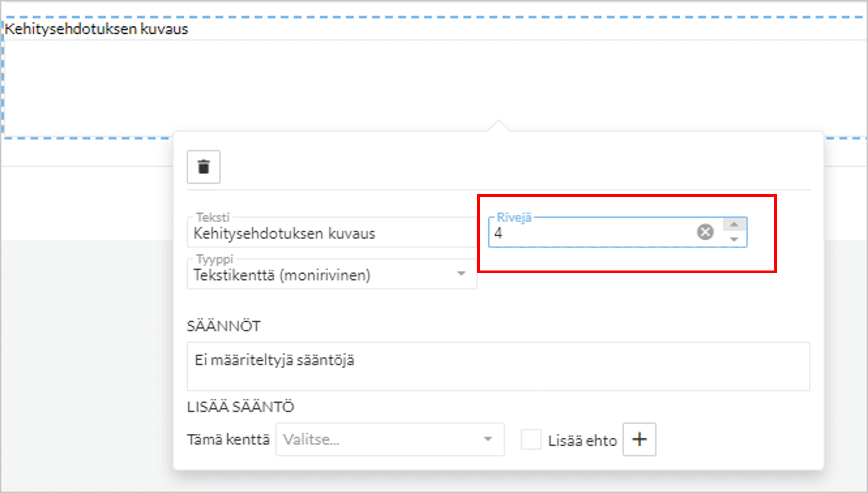Image resolution: width=868 pixels, height=493 pixels.
Task: Decrease Rivejä count with down arrow
Action: tap(734, 239)
